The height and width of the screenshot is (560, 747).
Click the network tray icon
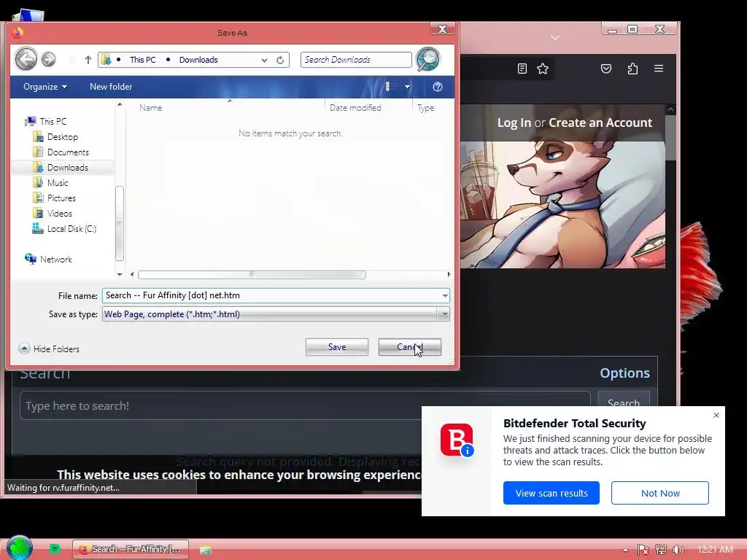point(661,550)
